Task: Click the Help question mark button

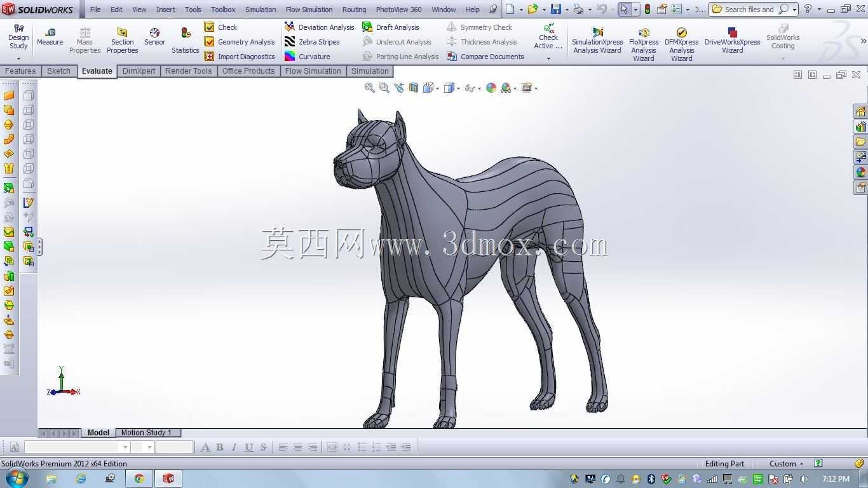Action: (x=808, y=9)
